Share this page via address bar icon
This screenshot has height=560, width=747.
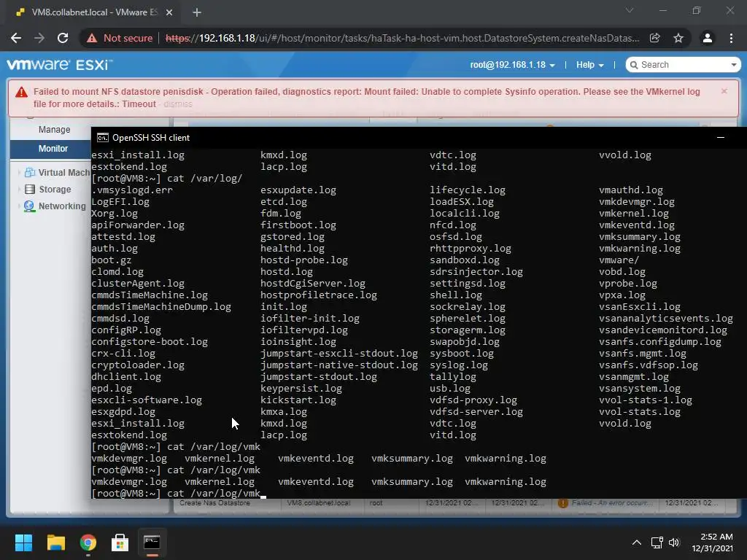(655, 38)
